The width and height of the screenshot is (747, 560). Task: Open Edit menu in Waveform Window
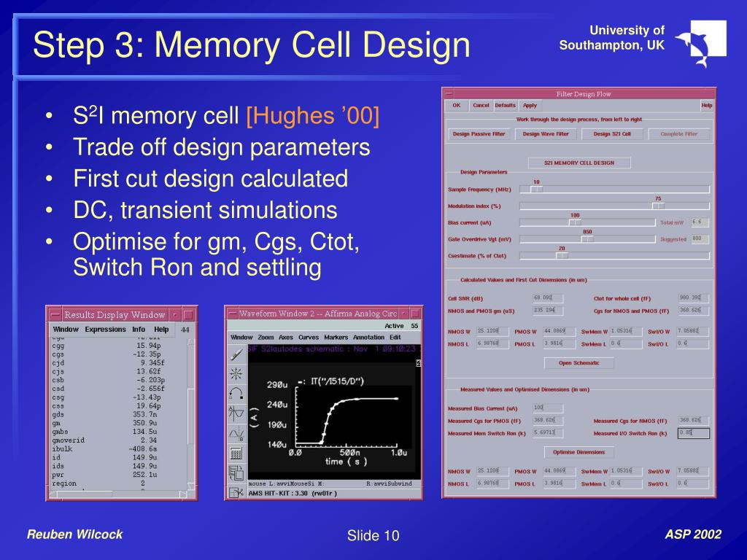[x=395, y=337]
